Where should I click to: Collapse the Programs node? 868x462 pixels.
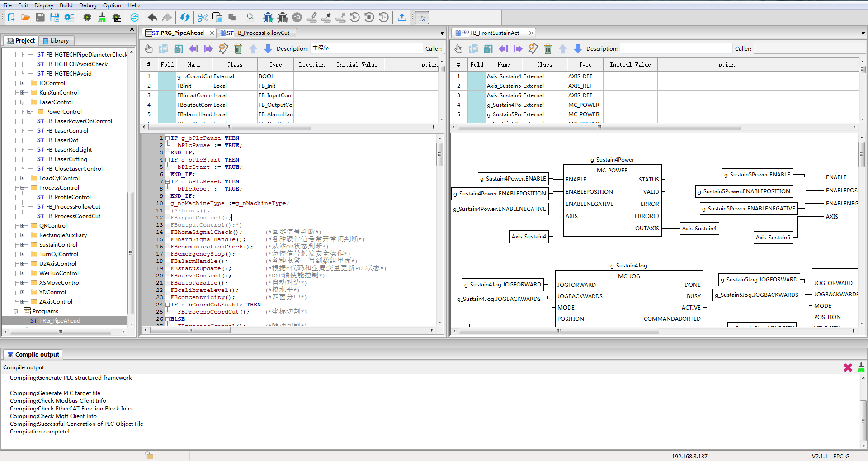tap(15, 311)
